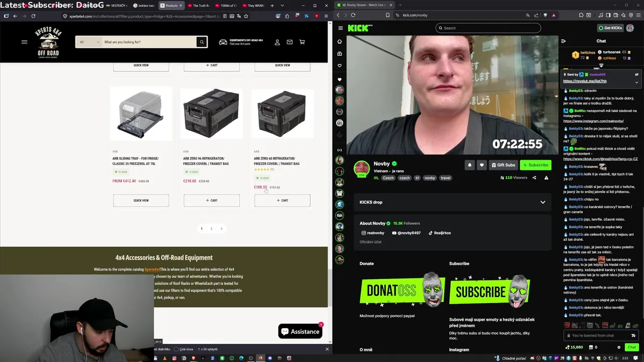Add ARB Zero 96 cover to cart
Screen dimensions: 644x362
pyautogui.click(x=211, y=200)
